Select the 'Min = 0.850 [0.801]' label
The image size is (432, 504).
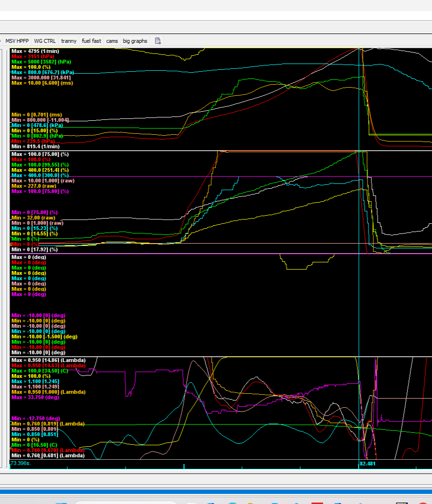tap(35, 429)
